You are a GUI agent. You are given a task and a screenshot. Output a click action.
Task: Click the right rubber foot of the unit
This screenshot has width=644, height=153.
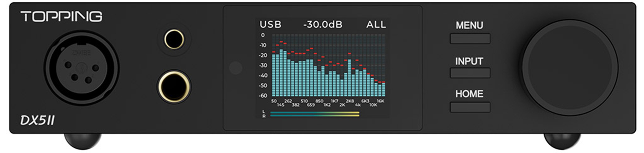pyautogui.click(x=562, y=141)
